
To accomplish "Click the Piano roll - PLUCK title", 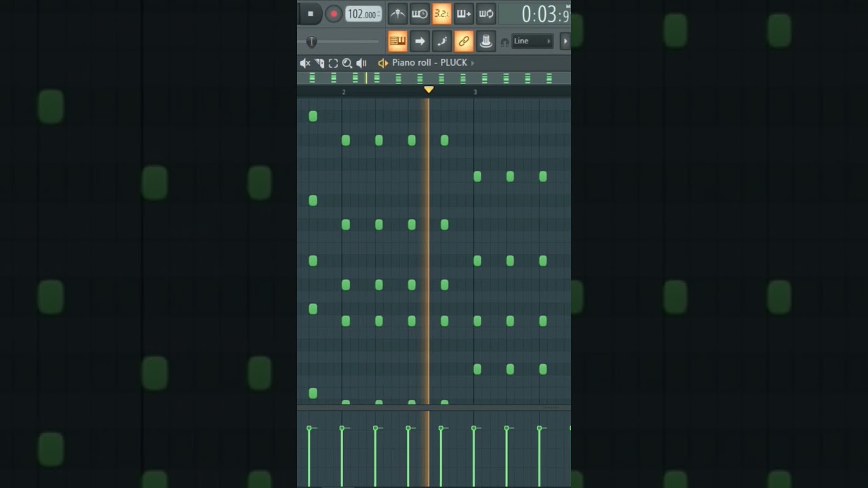I will pos(429,62).
